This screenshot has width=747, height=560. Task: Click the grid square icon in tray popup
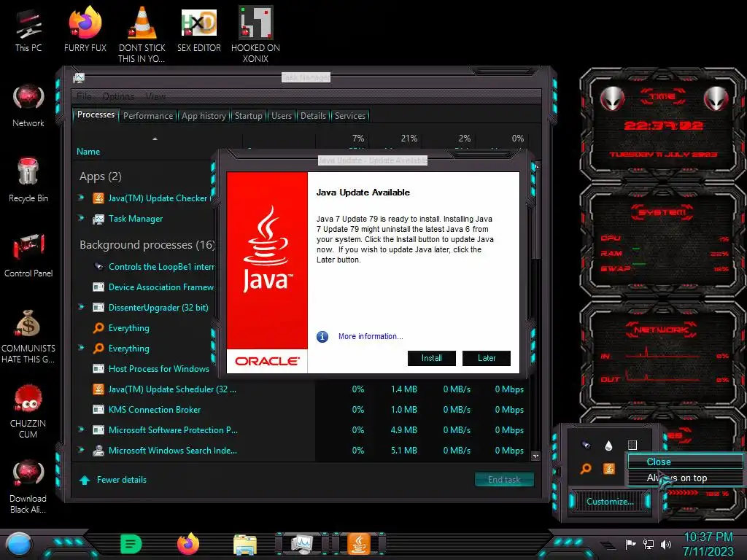tap(632, 446)
